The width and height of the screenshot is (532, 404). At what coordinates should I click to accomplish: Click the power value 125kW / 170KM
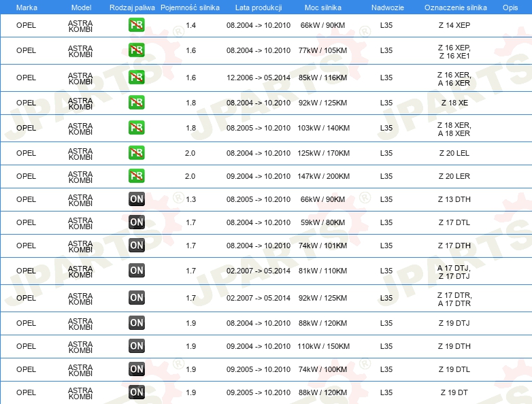click(x=323, y=153)
